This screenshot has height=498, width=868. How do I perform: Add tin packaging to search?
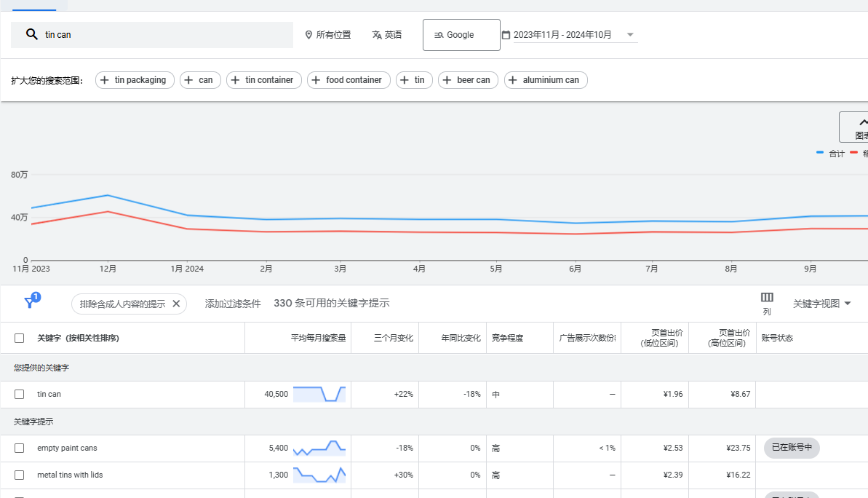[x=135, y=80]
